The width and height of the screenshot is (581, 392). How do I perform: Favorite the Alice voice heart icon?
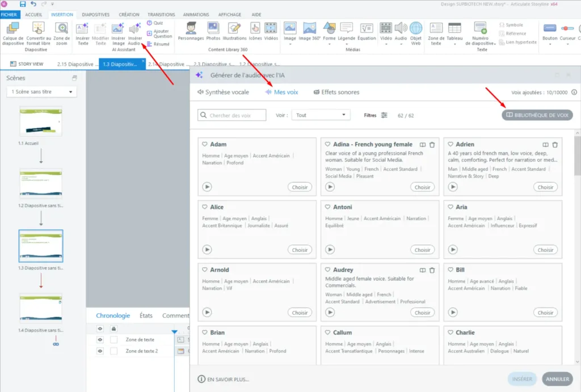(205, 207)
